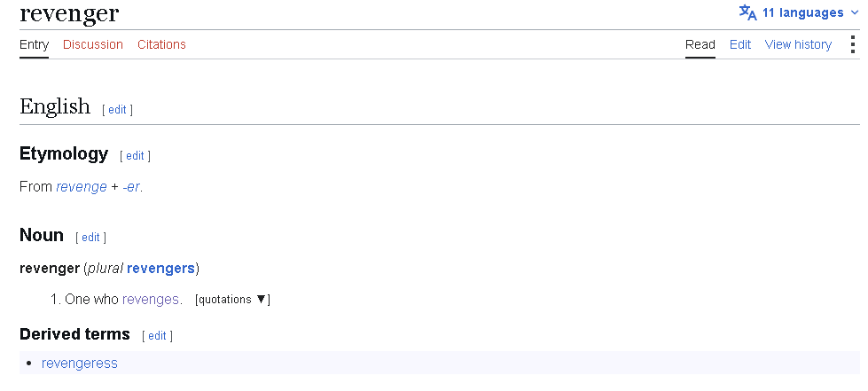Switch to the Discussion tab
This screenshot has width=868, height=391.
[x=93, y=44]
